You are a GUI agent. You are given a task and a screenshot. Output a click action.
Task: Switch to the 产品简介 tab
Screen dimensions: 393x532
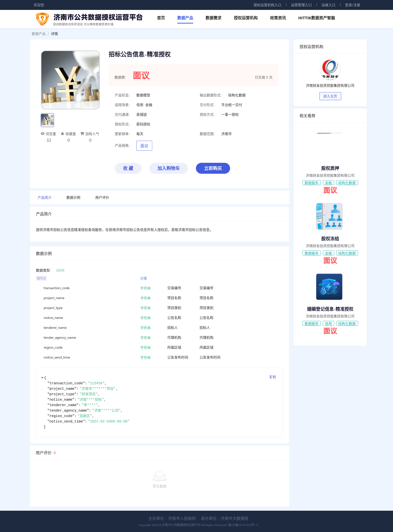point(45,197)
